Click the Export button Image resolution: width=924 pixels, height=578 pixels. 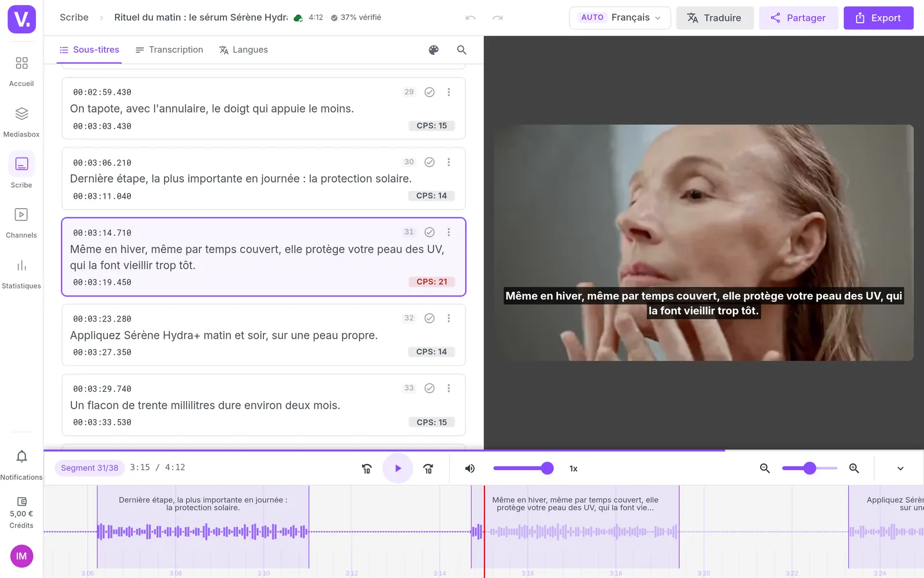[x=878, y=18]
